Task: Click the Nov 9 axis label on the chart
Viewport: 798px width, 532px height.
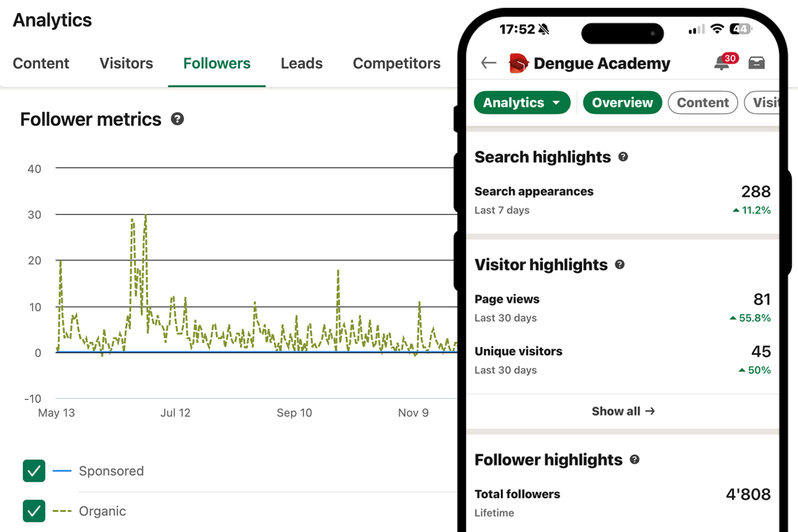Action: tap(413, 413)
